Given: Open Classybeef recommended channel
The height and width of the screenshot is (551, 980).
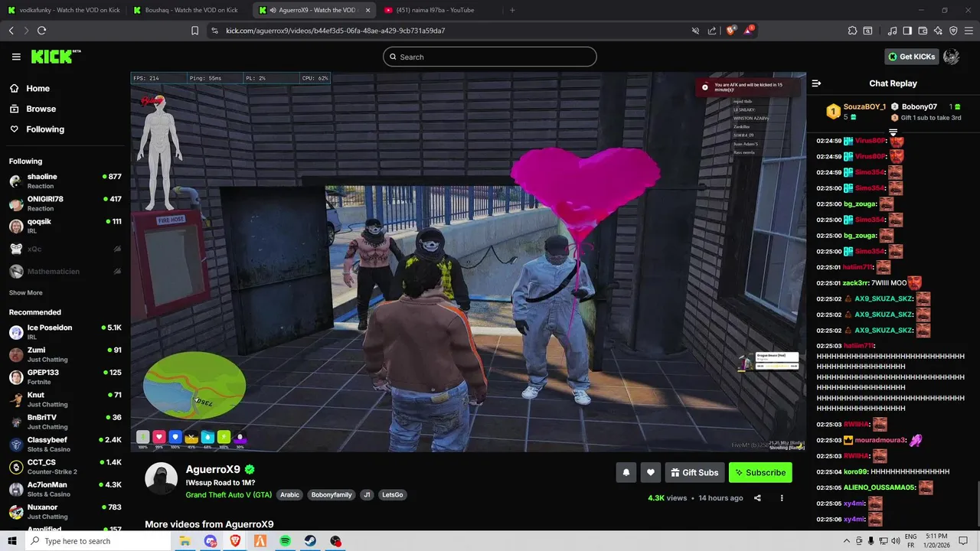Looking at the screenshot, I should tap(65, 444).
